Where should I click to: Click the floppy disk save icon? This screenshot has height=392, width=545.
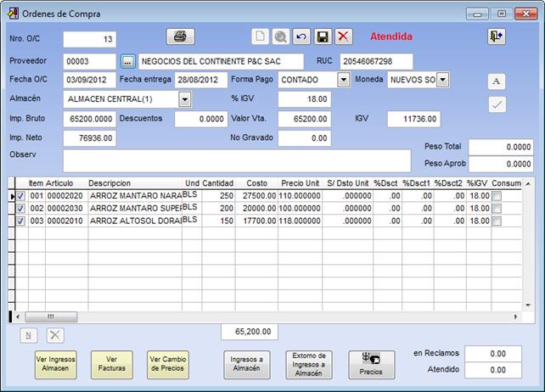(323, 36)
